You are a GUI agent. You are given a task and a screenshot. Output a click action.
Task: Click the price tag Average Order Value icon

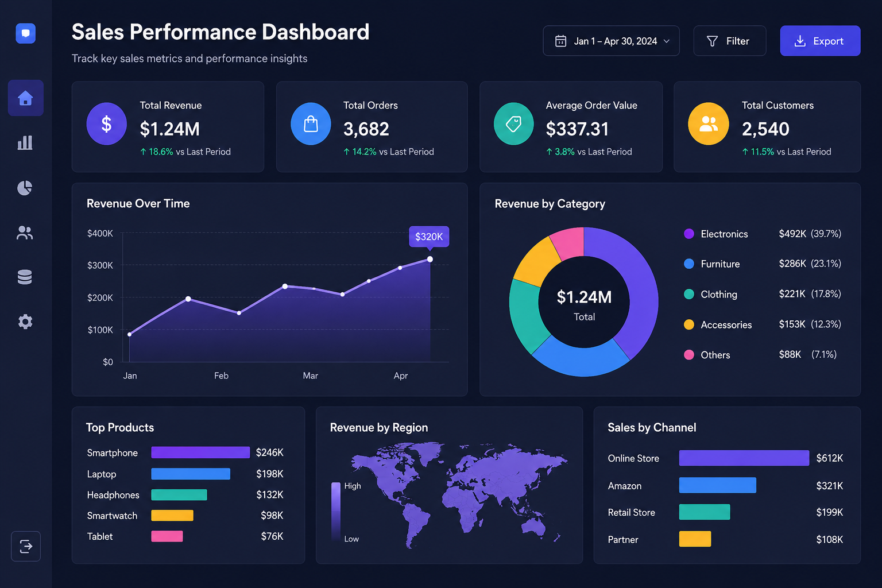[x=514, y=124]
